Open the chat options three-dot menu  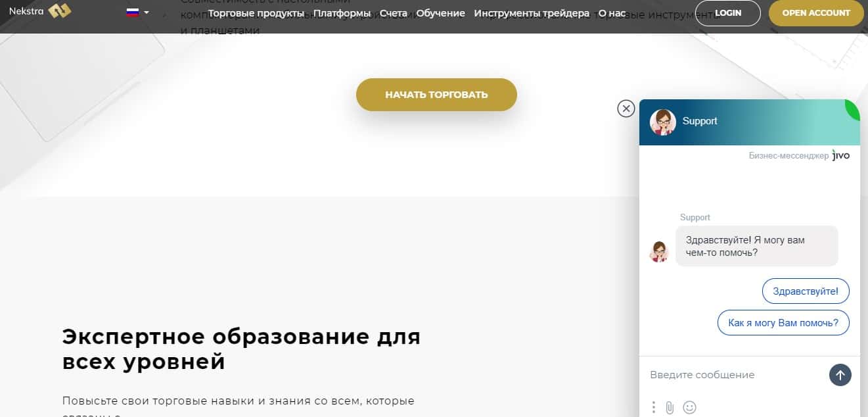(654, 407)
